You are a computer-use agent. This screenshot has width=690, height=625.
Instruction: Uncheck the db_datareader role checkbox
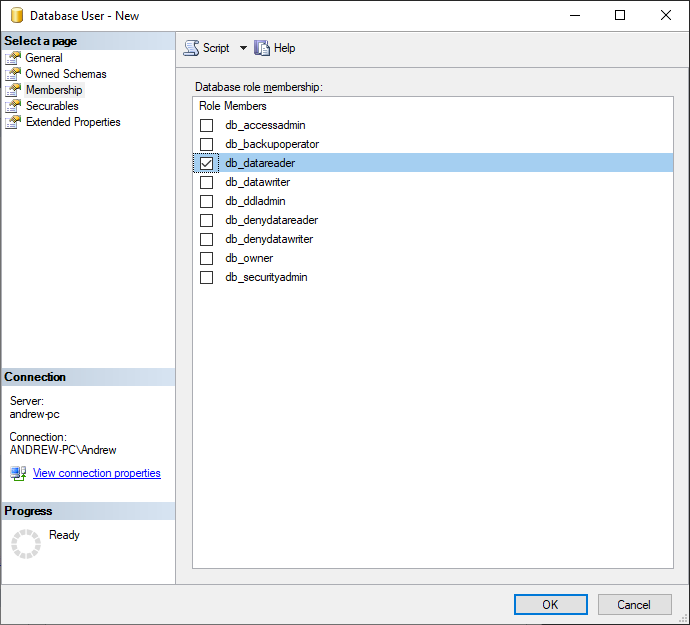tap(207, 163)
